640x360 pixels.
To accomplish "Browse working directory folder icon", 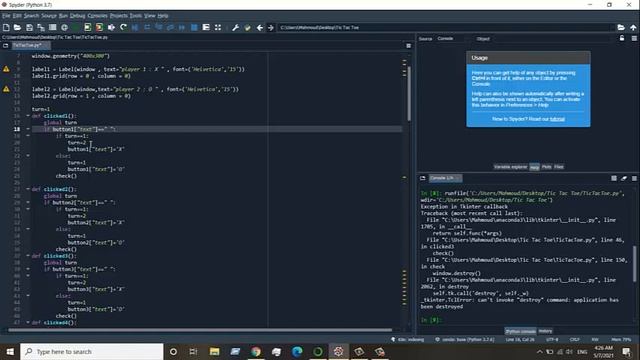I will click(621, 27).
